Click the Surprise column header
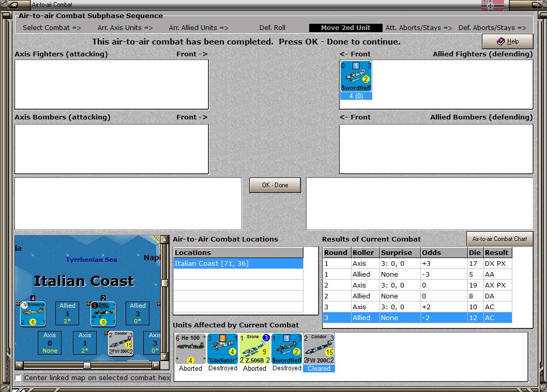547x392 pixels. click(400, 252)
